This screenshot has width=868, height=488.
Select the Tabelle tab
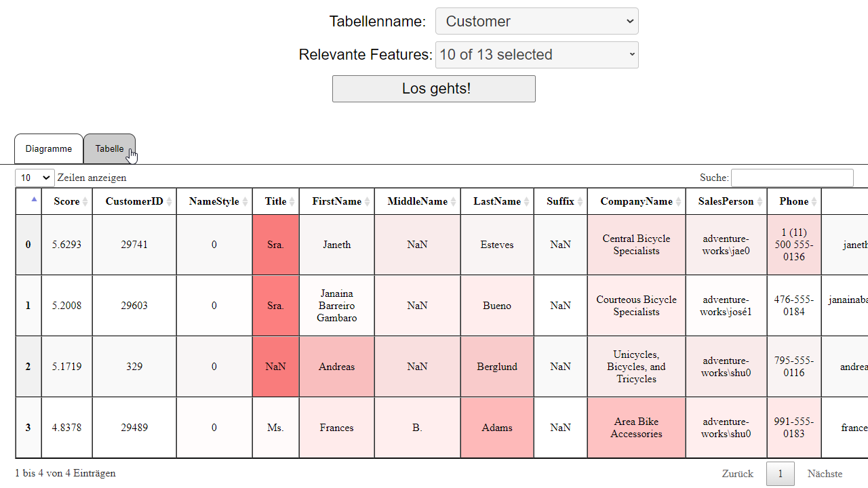[109, 148]
